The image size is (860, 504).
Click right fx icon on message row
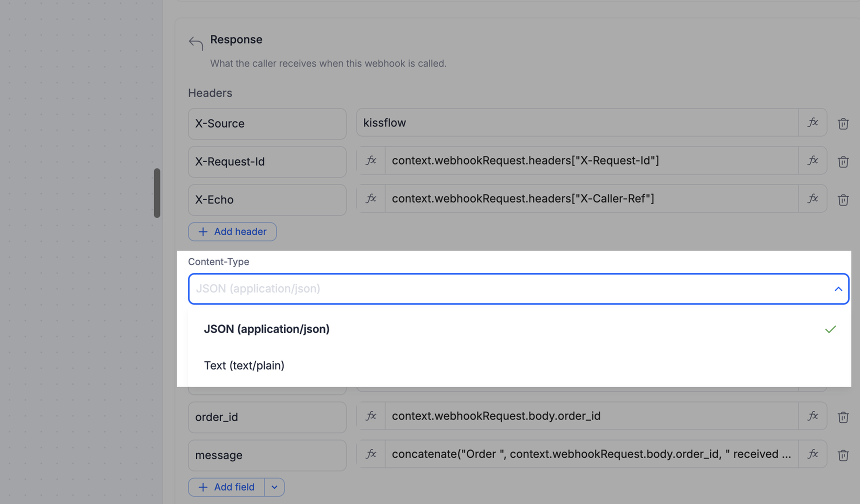(812, 454)
